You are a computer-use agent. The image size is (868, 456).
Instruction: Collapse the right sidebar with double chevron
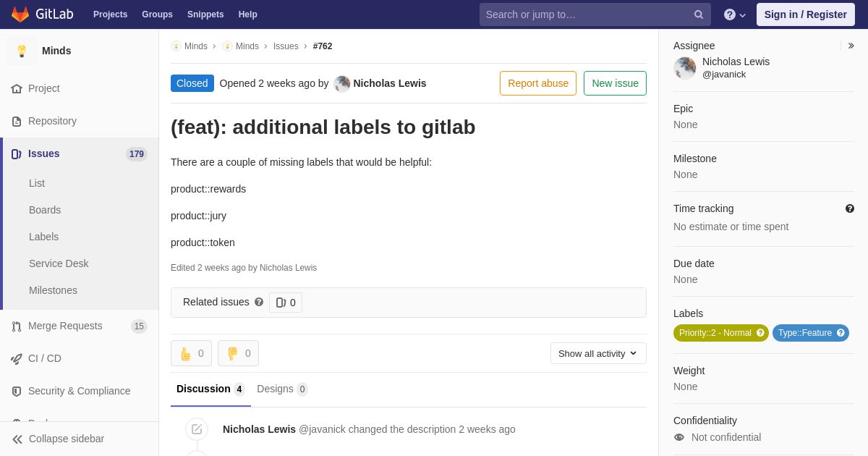[851, 46]
